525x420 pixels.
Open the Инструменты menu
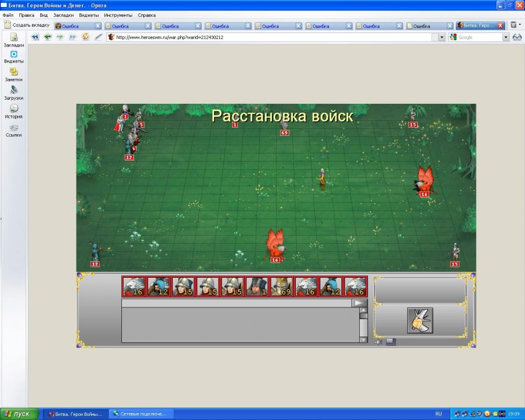tap(118, 15)
